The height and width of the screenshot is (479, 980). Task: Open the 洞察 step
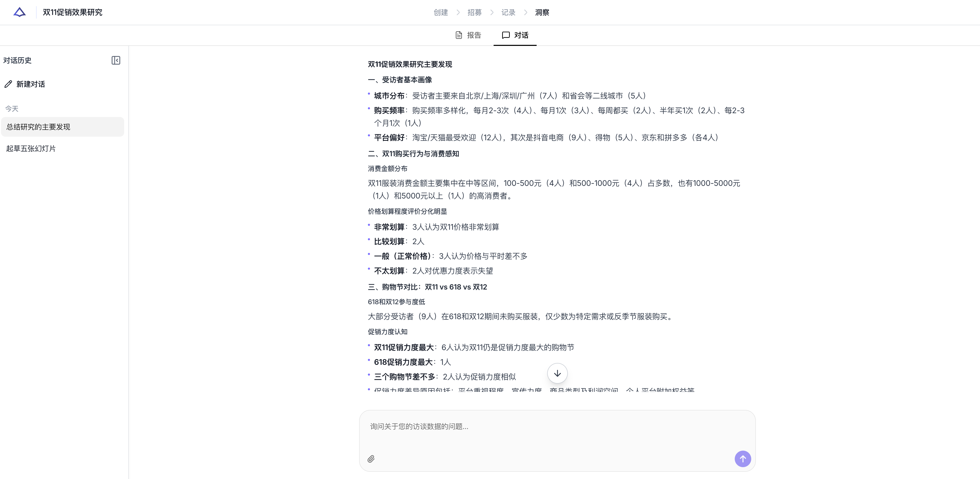(x=542, y=13)
